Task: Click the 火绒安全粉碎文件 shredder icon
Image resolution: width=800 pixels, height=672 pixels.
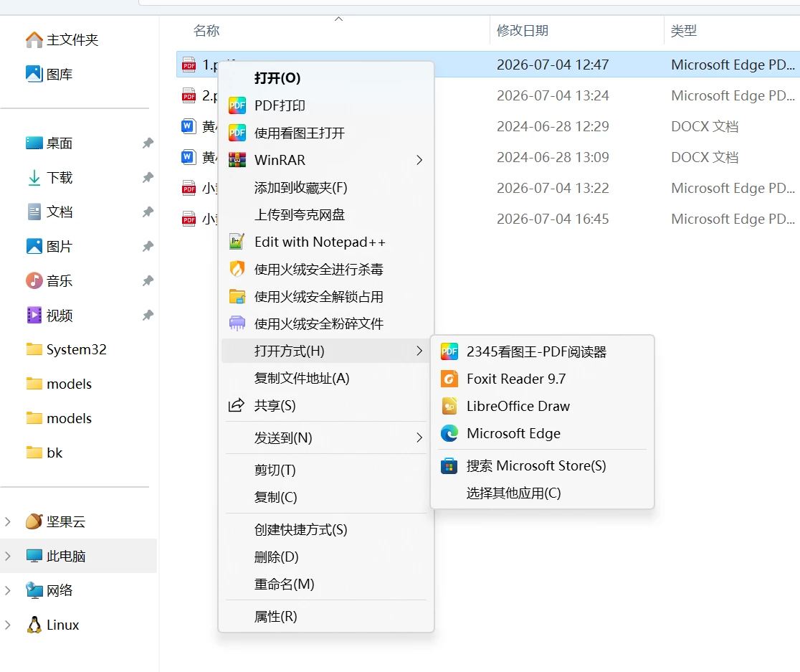Action: tap(237, 323)
